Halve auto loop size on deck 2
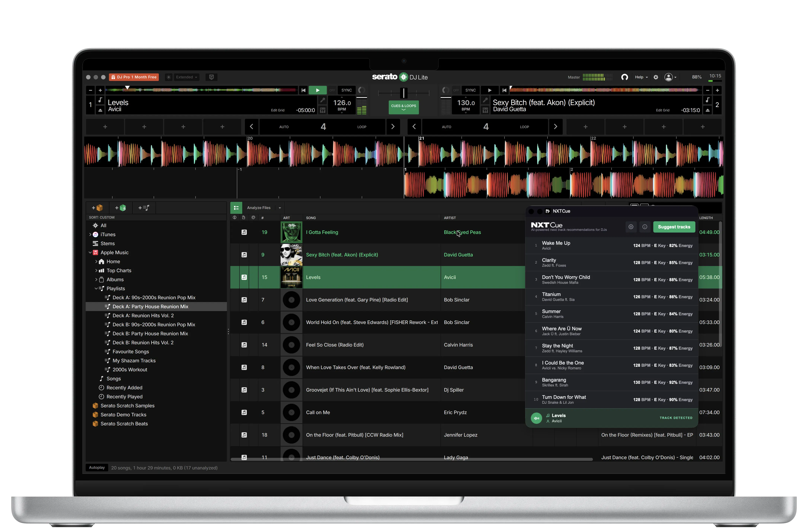Screen dimensions: 808x532 [x=414, y=126]
